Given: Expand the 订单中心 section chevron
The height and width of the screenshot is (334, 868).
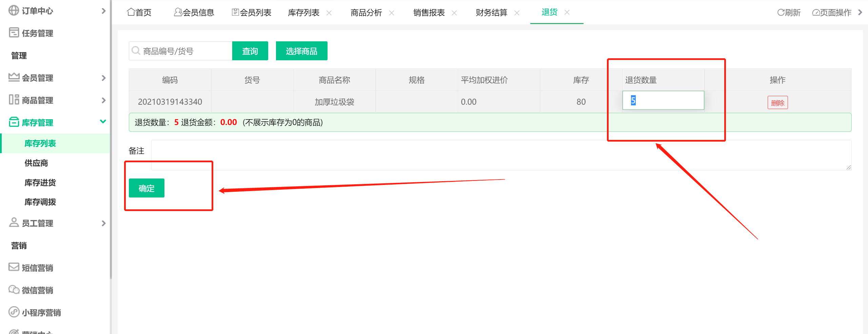Looking at the screenshot, I should (x=103, y=11).
